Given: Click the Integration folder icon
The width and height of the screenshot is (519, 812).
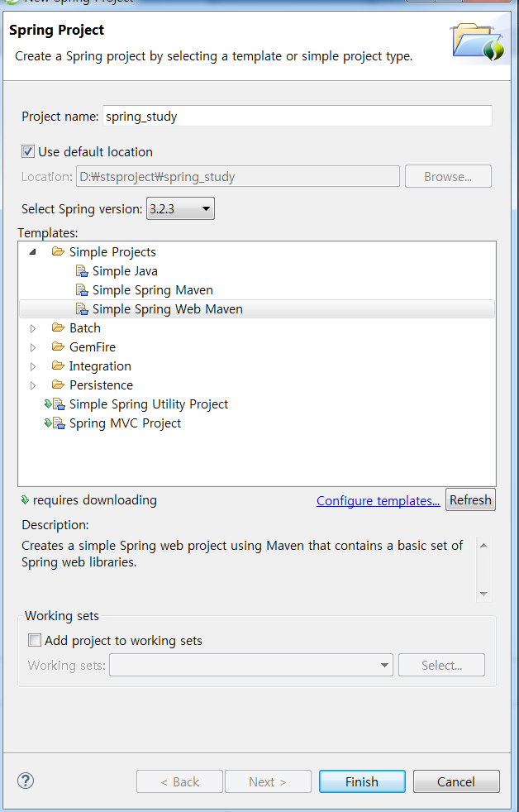Looking at the screenshot, I should pyautogui.click(x=58, y=366).
